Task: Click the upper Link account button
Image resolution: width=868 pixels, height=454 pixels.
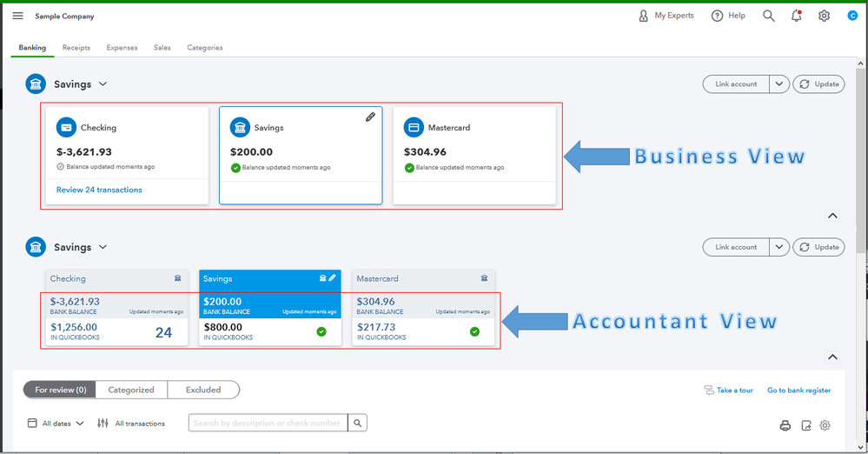Action: pyautogui.click(x=736, y=84)
